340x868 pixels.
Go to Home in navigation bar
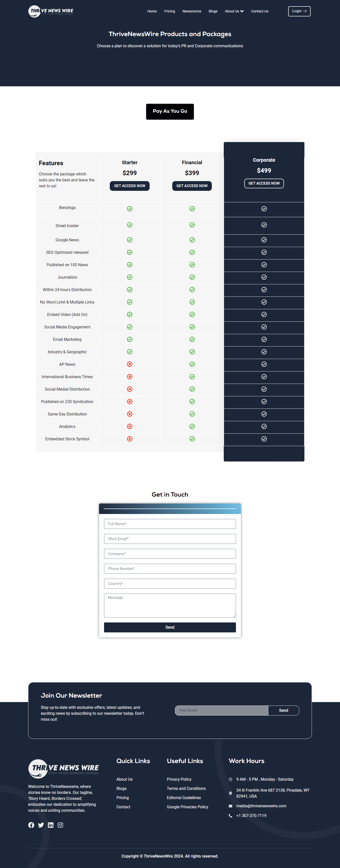[x=152, y=11]
